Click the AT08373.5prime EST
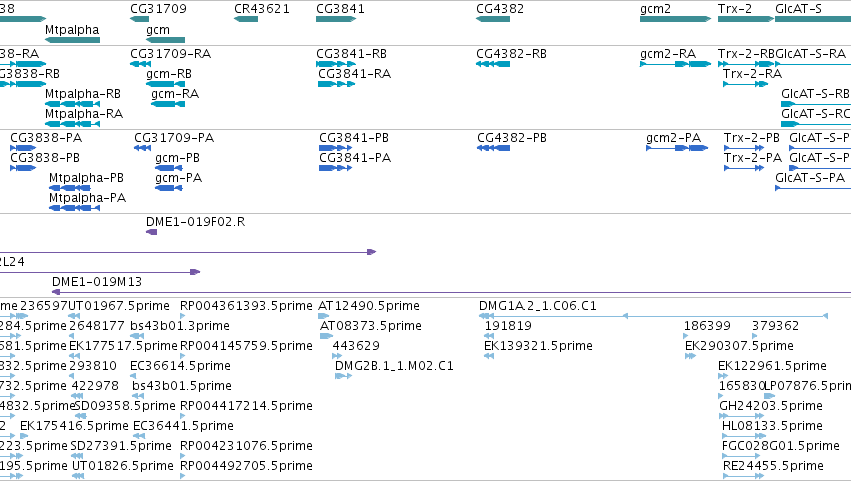 click(x=326, y=336)
